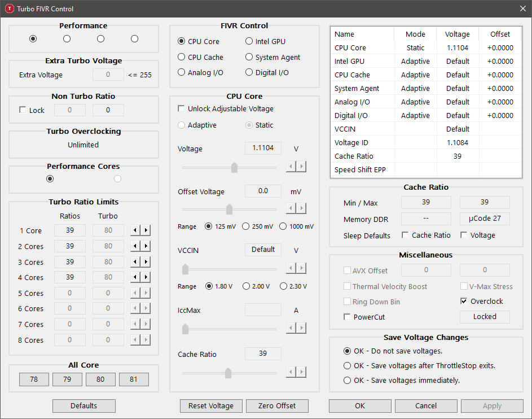Increase 2 Cores turbo ratio arrow
Screen dimensions: 532x419
tap(146, 246)
